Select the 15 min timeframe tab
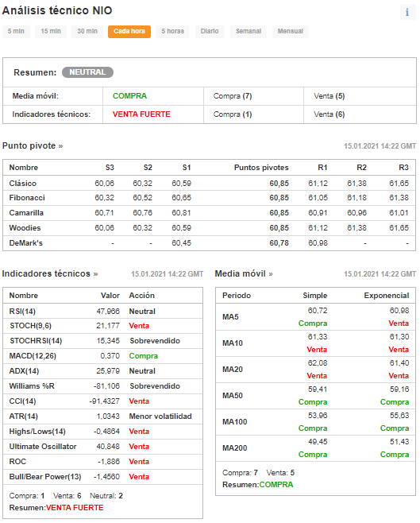Image resolution: width=420 pixels, height=523 pixels. pos(51,31)
